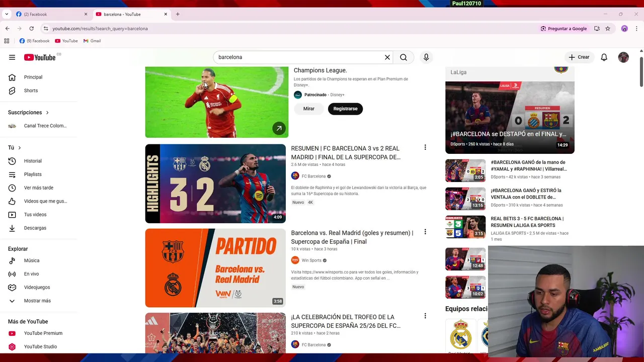Click Preguntar a Google button
The width and height of the screenshot is (644, 362).
(x=563, y=29)
